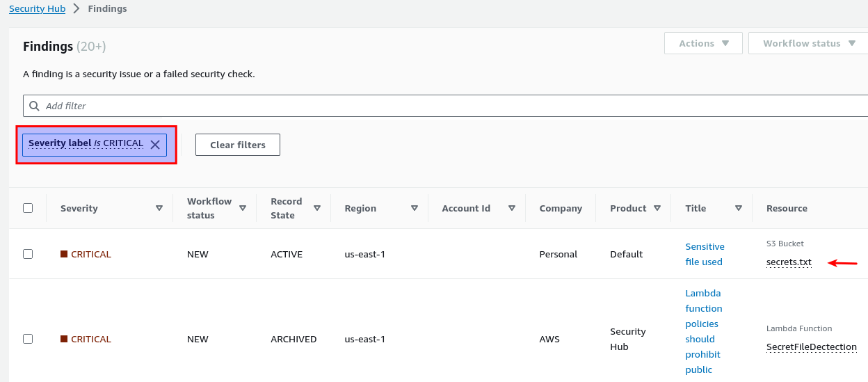Click the Security Hub product cell
868x382 pixels.
(628, 339)
